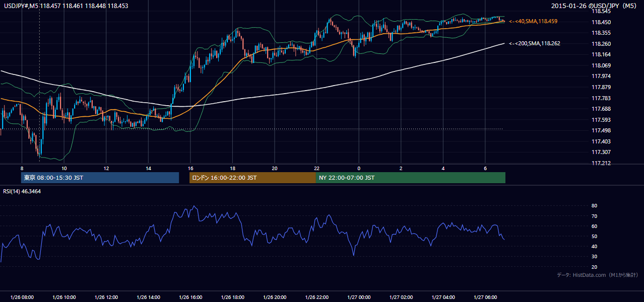Click price axis label 117.212
Image resolution: width=644 pixels, height=302 pixels.
601,163
